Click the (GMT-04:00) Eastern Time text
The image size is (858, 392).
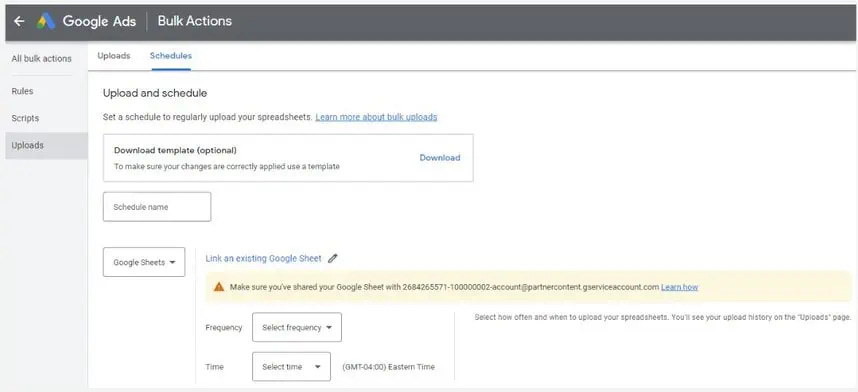pyautogui.click(x=389, y=367)
